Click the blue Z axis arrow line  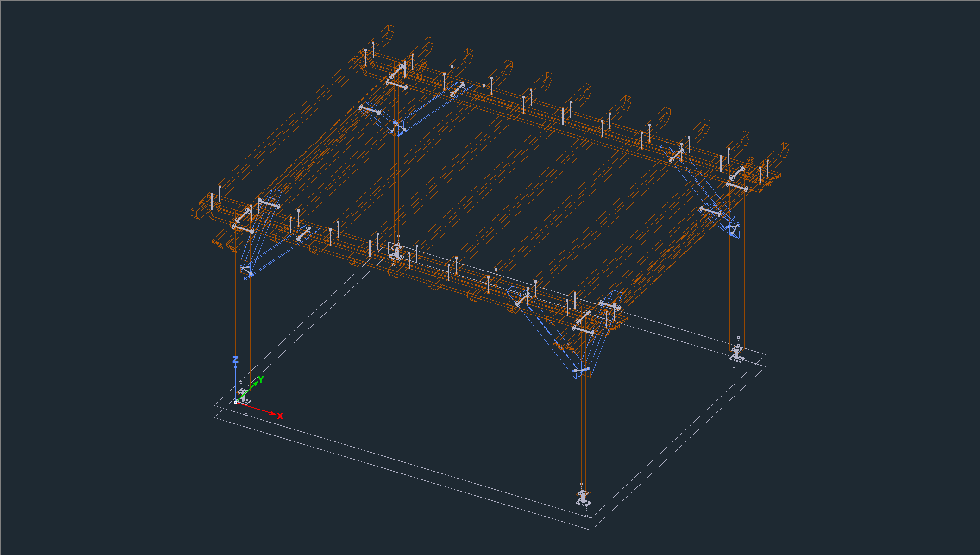[x=235, y=383]
